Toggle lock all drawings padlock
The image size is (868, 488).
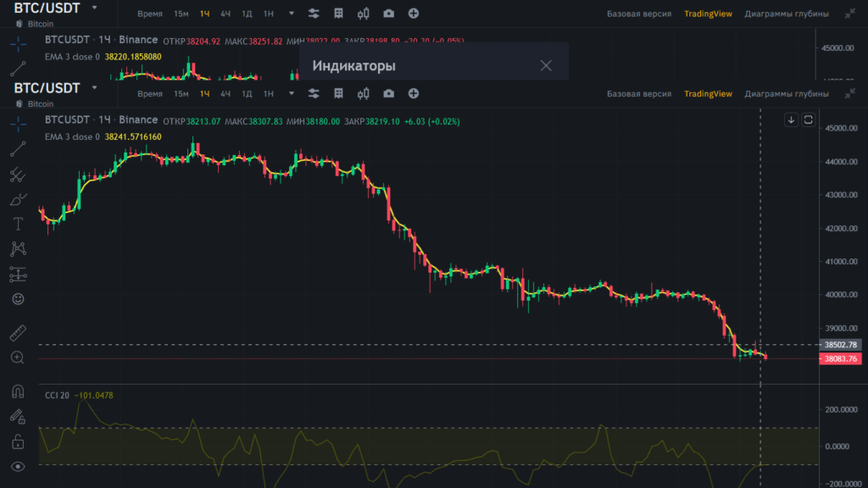click(17, 441)
